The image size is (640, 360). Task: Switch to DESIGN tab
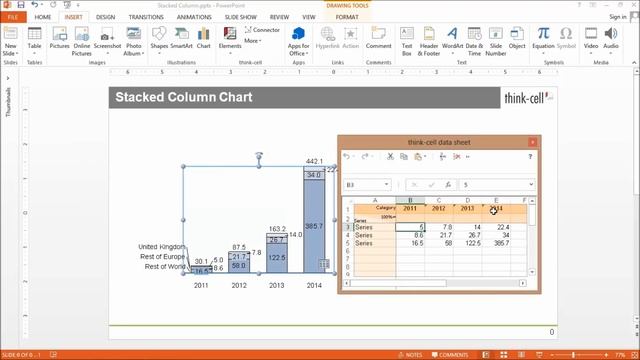(x=105, y=17)
